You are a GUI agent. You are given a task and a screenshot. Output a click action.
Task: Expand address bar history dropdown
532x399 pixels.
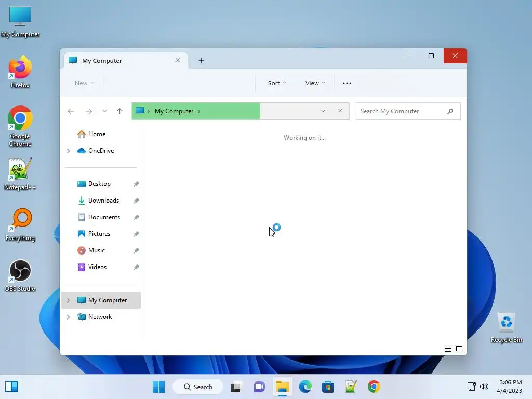323,111
